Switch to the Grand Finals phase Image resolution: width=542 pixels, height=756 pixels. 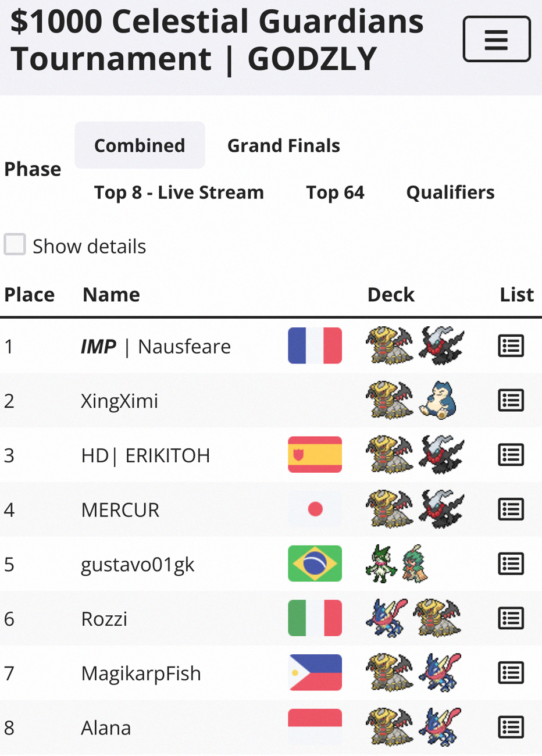tap(283, 145)
